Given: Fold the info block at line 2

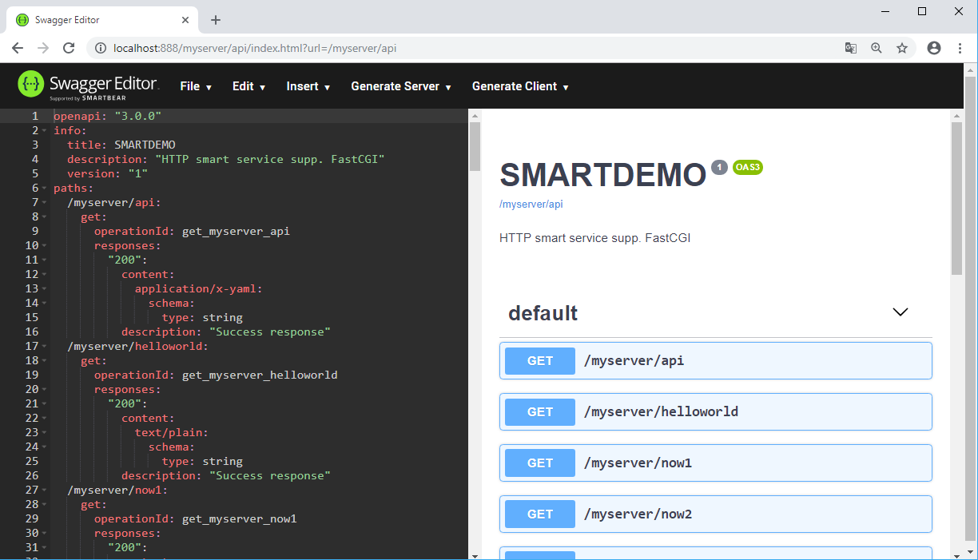Looking at the screenshot, I should [45, 130].
